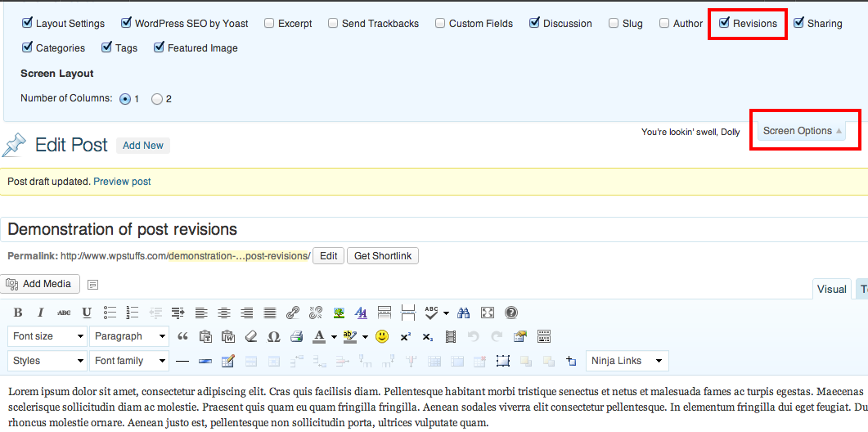The image size is (868, 432).
Task: Insert embedded media film icon
Action: pos(451,336)
